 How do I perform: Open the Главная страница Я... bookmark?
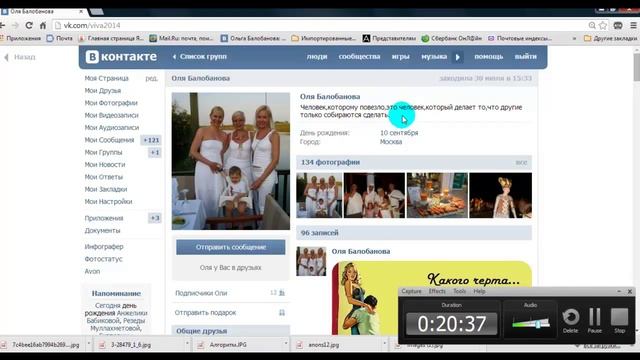[111, 38]
